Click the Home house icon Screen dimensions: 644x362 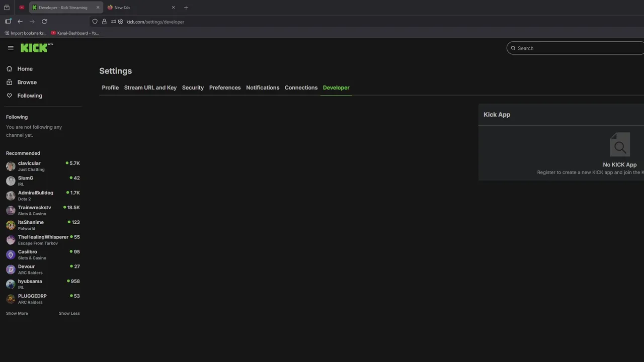[x=9, y=69]
